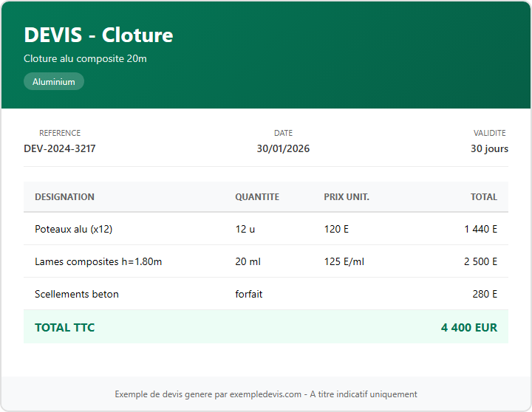Click the Aluminium tag badge
Screen dimensions: 532x412
point(54,82)
